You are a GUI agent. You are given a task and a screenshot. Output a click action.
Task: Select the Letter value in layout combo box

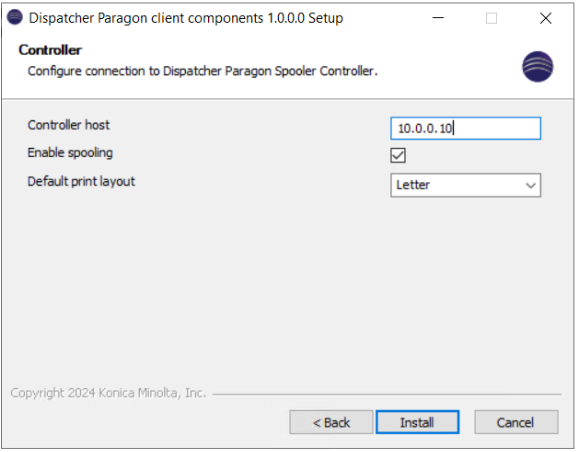pos(413,184)
